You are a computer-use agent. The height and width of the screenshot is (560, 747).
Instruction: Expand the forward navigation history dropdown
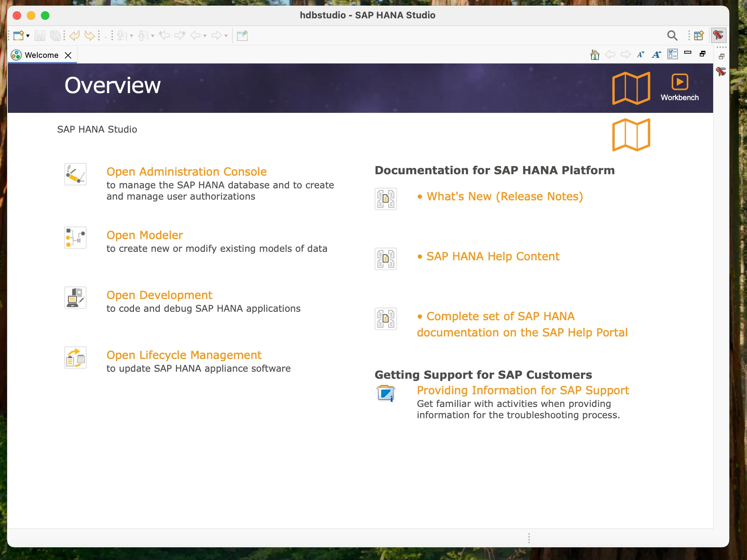coord(226,36)
